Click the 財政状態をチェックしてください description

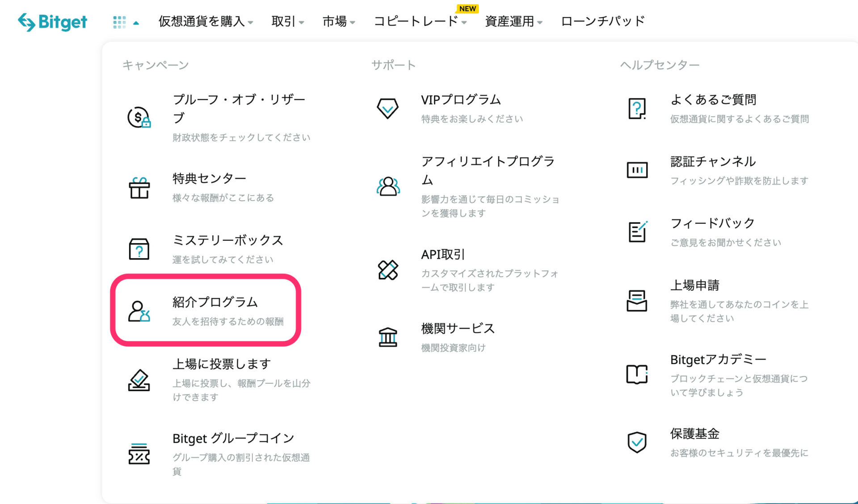[241, 137]
